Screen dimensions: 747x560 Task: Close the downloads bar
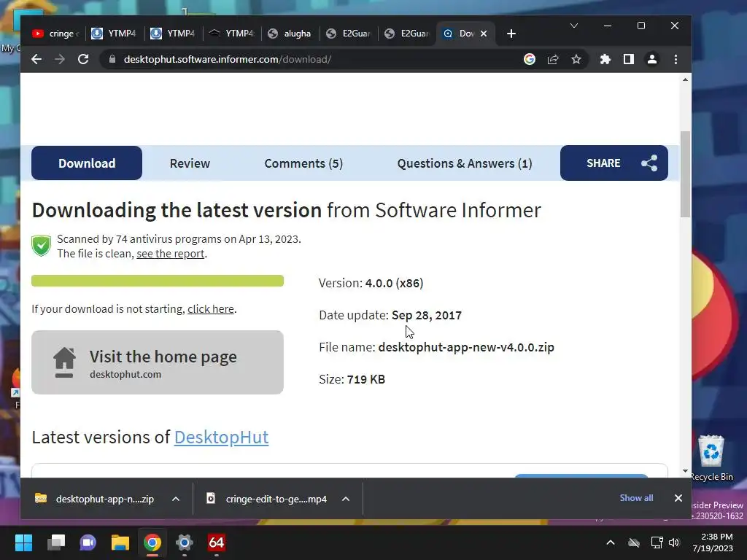point(678,498)
